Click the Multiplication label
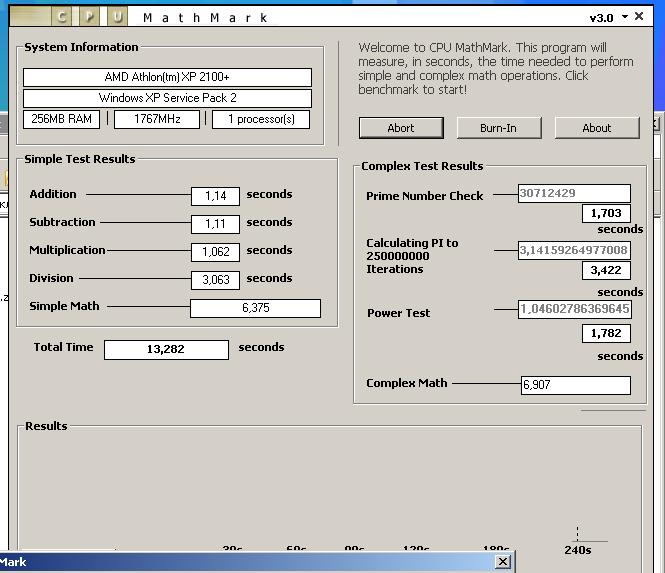665x573 pixels. [67, 251]
